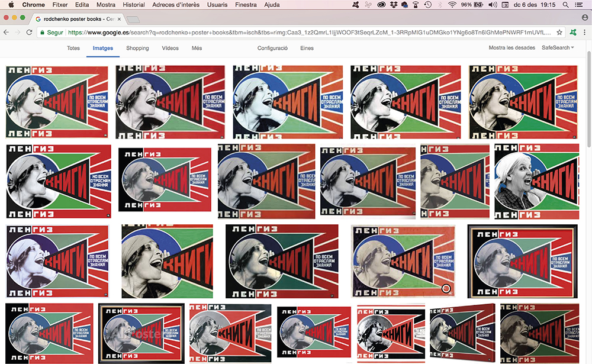592x364 pixels.
Task: Open the Fitxer menu
Action: 60,5
